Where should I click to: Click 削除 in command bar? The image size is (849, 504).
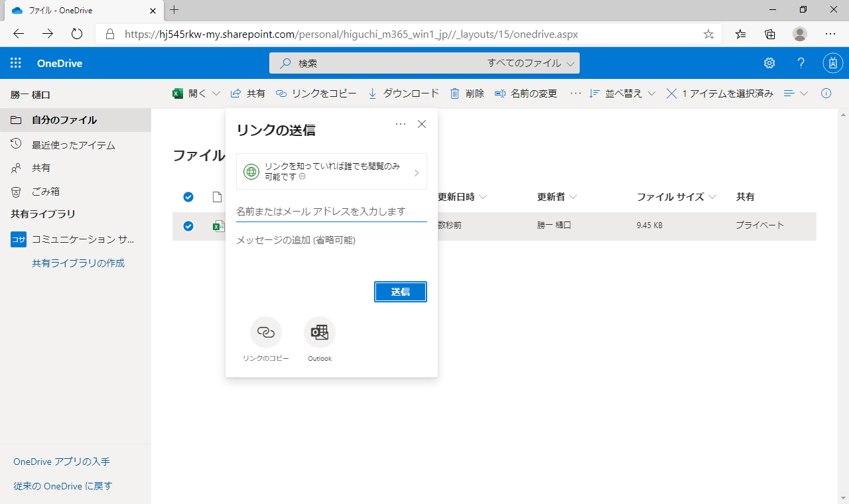[x=467, y=94]
